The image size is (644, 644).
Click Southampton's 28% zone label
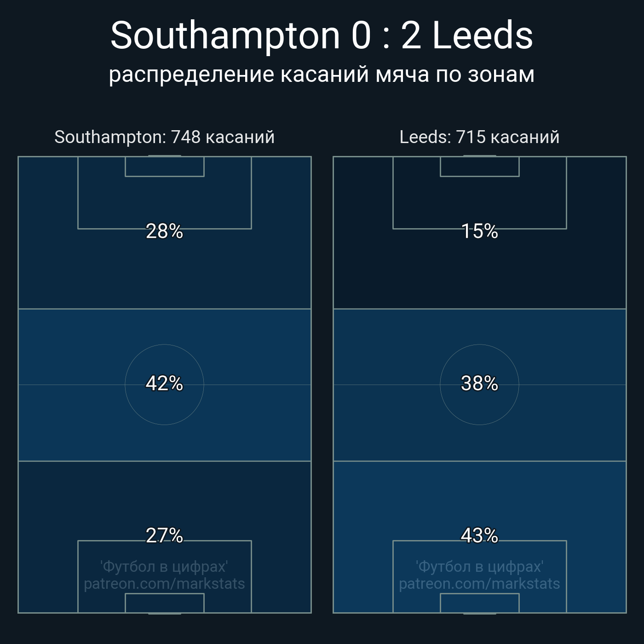pyautogui.click(x=164, y=231)
